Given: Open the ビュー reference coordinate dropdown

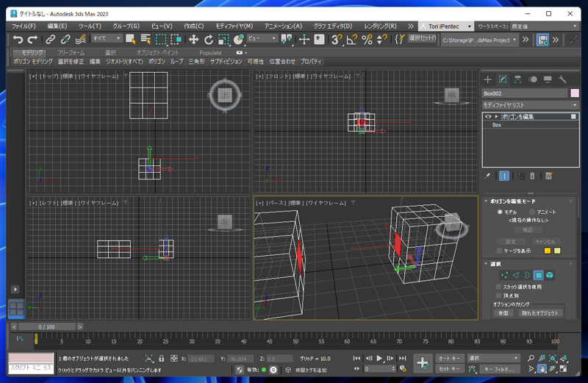Looking at the screenshot, I should [262, 38].
